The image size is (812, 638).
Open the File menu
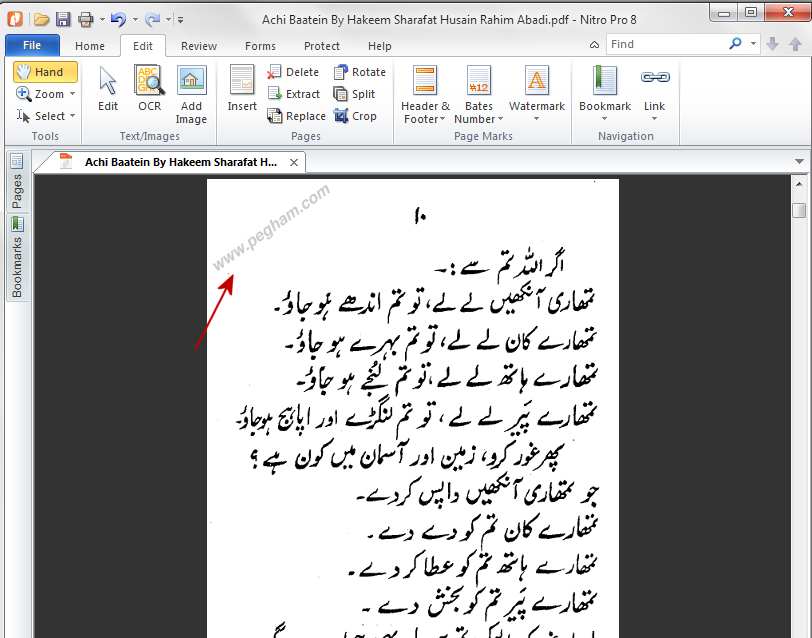click(x=32, y=46)
